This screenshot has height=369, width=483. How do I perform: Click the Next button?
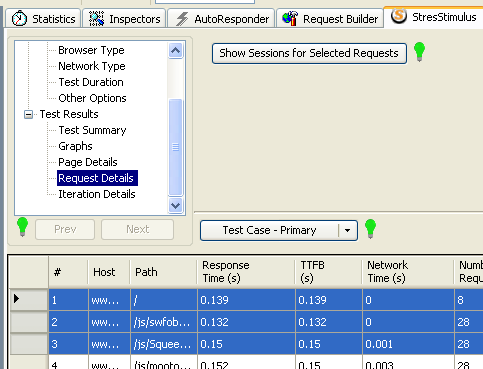click(137, 229)
